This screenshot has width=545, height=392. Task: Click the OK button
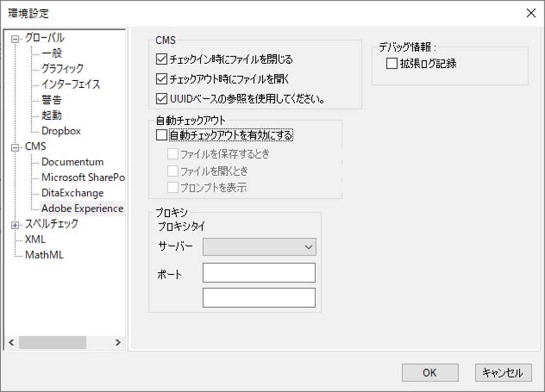click(429, 373)
